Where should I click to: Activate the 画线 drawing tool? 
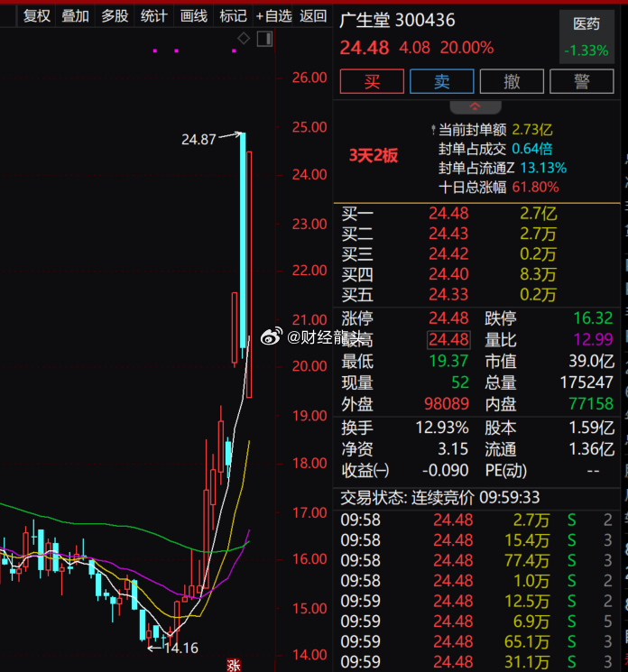click(193, 16)
